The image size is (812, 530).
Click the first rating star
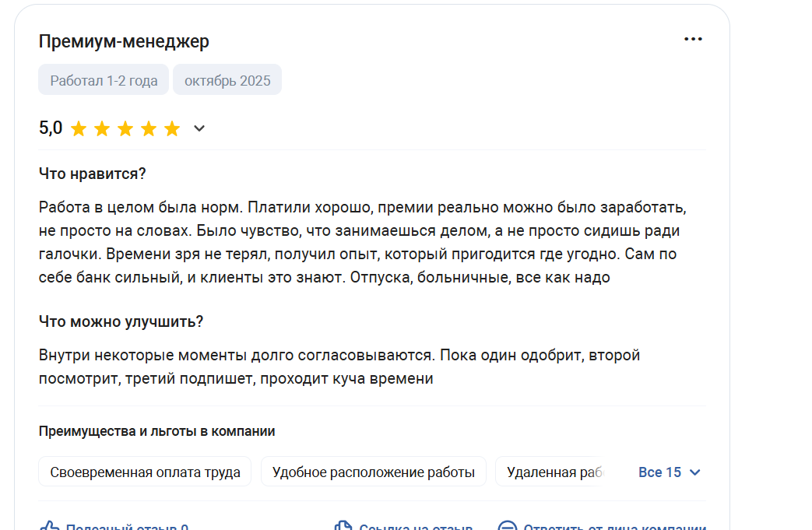pos(79,129)
